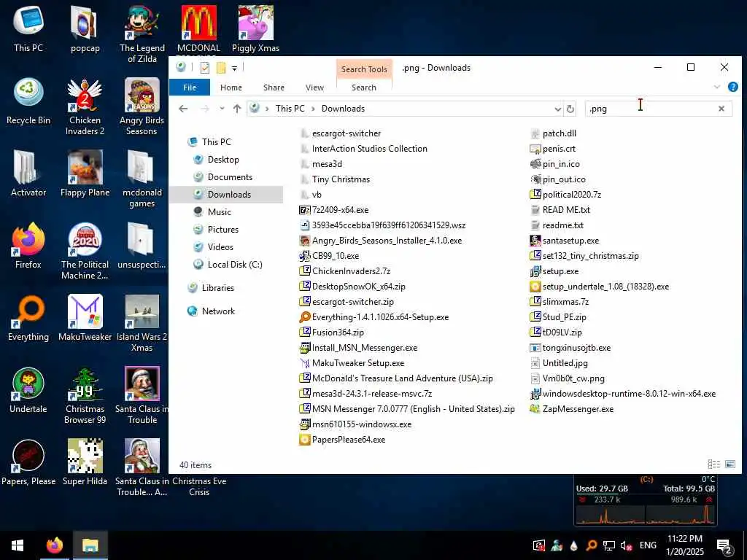Select the File Explorer taskbar icon
747x560 pixels.
click(90, 545)
